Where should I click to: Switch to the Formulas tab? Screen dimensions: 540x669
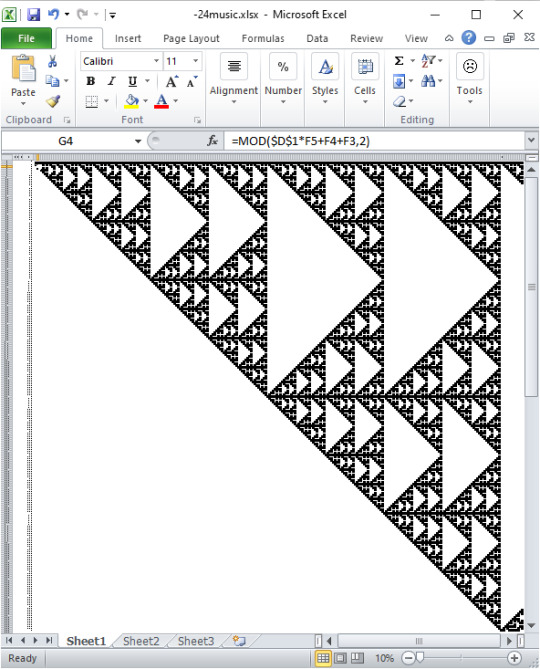[263, 38]
